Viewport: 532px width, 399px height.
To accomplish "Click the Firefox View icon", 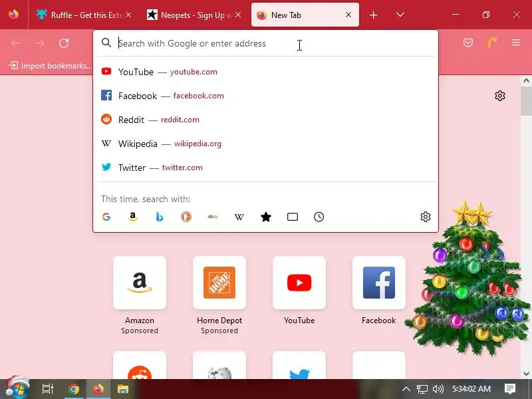I will point(13,15).
